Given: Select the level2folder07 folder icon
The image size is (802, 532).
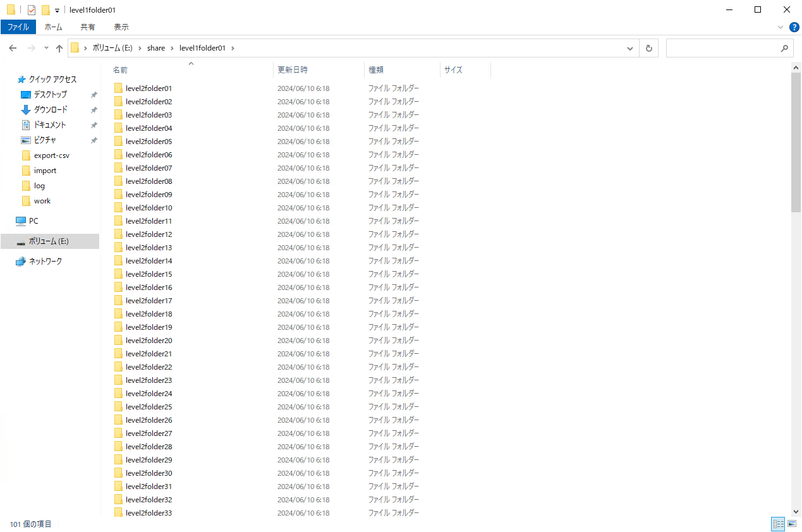Looking at the screenshot, I should pyautogui.click(x=118, y=168).
